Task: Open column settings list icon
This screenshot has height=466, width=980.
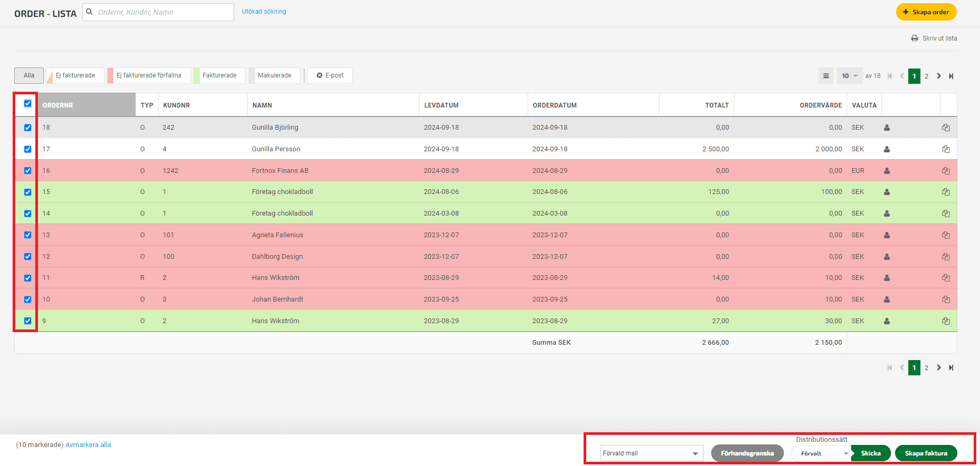Action: 826,76
